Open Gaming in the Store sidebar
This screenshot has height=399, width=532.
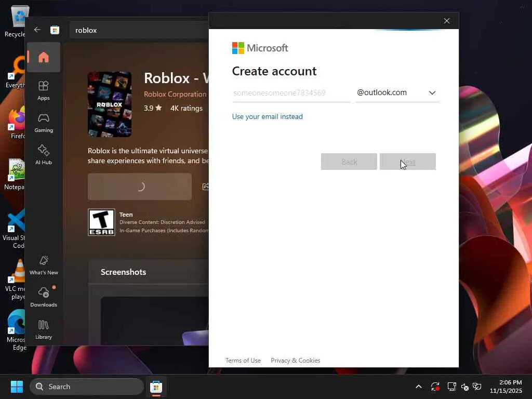44,123
